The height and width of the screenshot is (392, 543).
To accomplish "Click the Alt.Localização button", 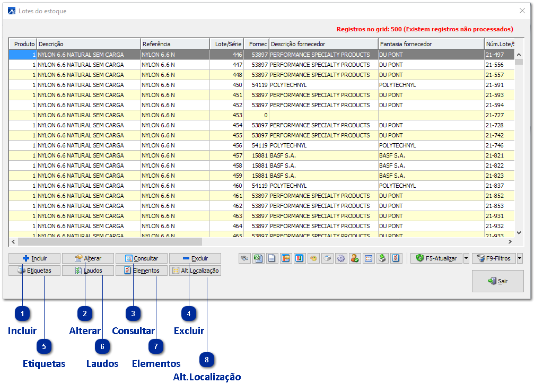I will (x=195, y=271).
